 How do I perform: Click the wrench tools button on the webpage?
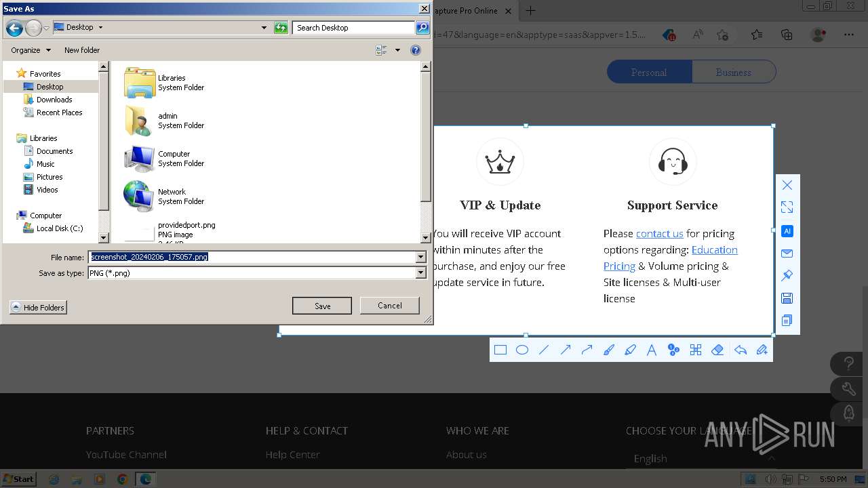tap(848, 389)
